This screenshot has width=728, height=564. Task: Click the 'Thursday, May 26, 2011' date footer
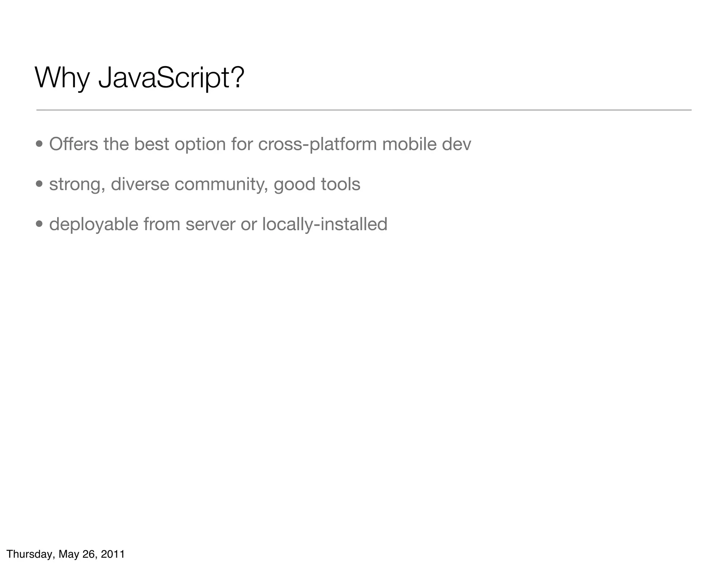coord(66,554)
